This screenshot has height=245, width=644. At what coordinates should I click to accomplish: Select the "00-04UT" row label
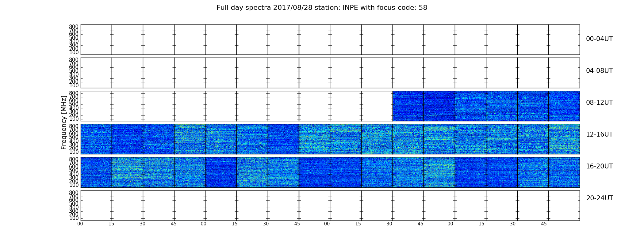pyautogui.click(x=599, y=39)
